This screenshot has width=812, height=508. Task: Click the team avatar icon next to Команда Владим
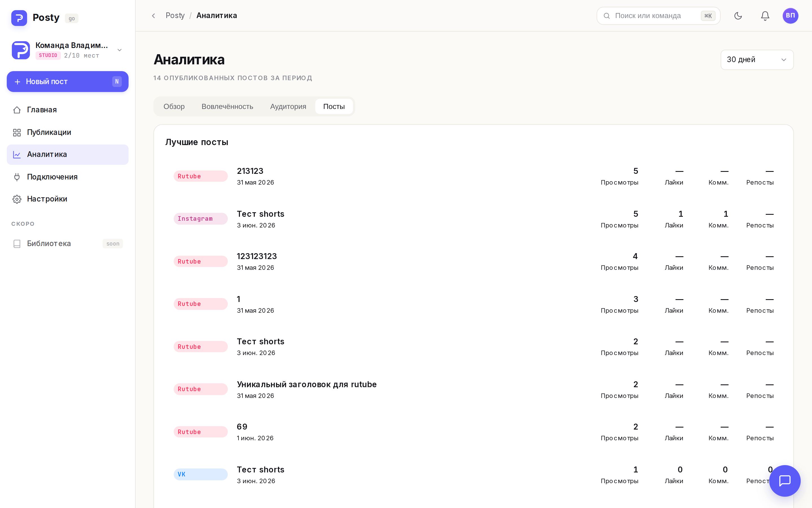(21, 50)
